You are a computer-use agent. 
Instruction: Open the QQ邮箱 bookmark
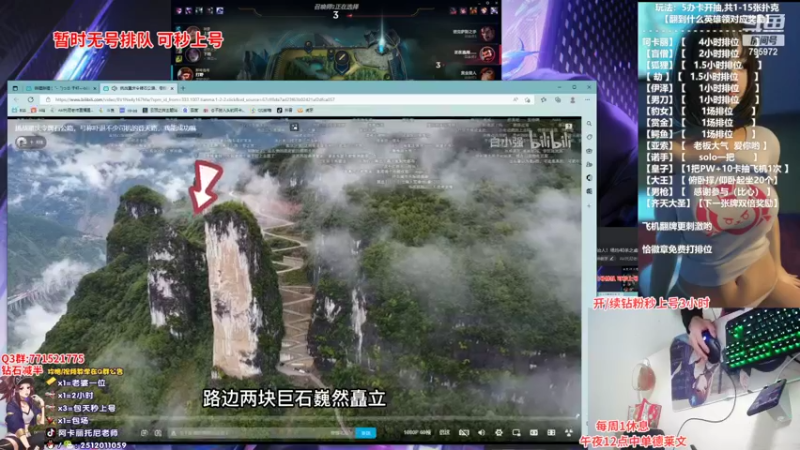point(262,110)
